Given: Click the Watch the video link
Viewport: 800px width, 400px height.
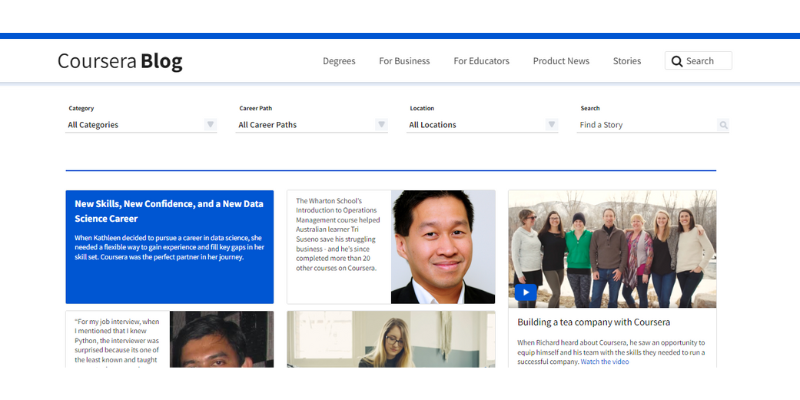Looking at the screenshot, I should [x=605, y=362].
